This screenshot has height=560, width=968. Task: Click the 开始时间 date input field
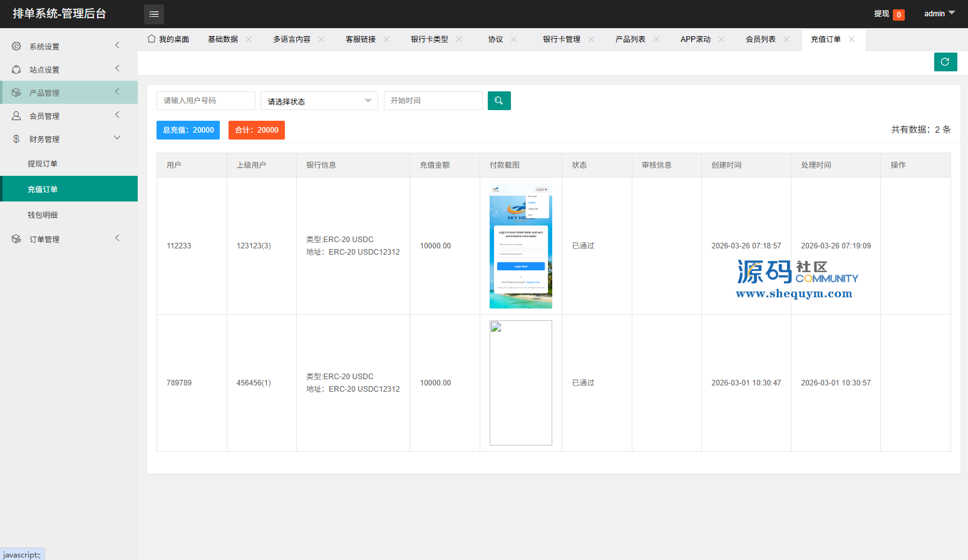[x=433, y=101]
